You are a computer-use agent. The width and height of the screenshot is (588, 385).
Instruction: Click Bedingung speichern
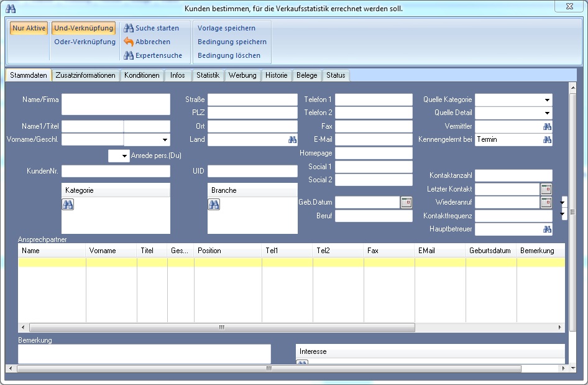click(232, 42)
